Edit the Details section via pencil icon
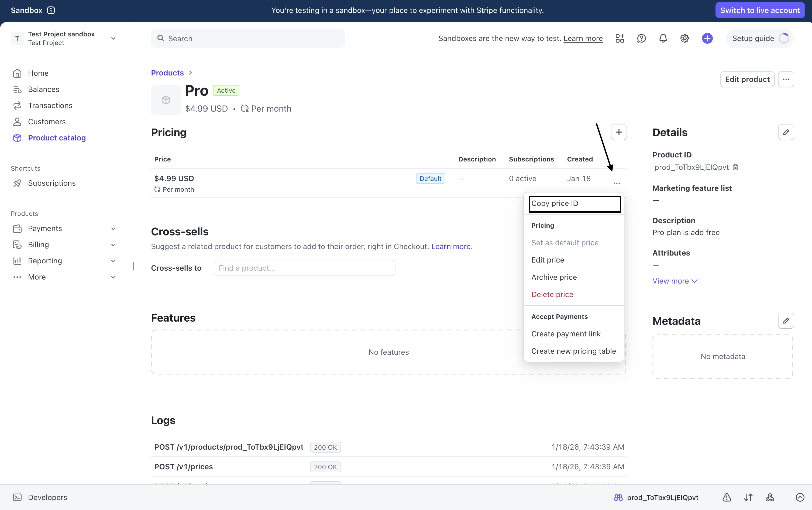The image size is (812, 510). pos(786,132)
